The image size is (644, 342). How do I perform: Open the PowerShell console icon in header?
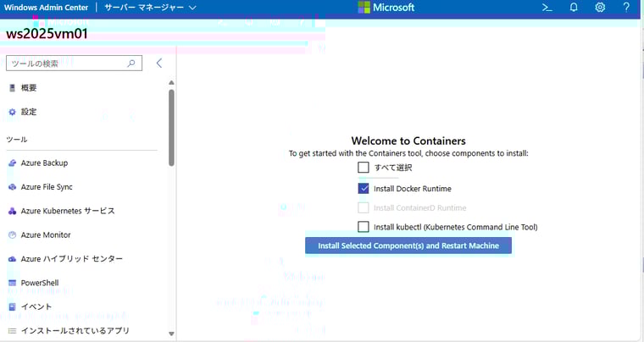pos(547,8)
